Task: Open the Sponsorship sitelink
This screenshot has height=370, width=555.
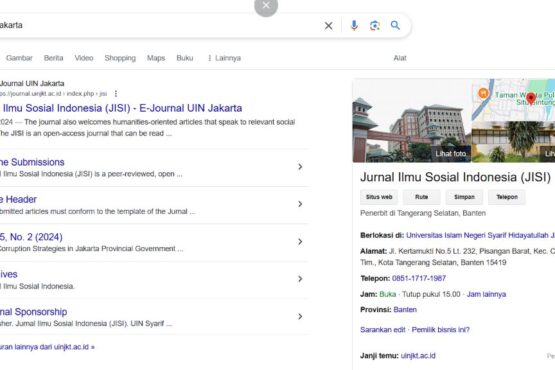Action: (34, 312)
